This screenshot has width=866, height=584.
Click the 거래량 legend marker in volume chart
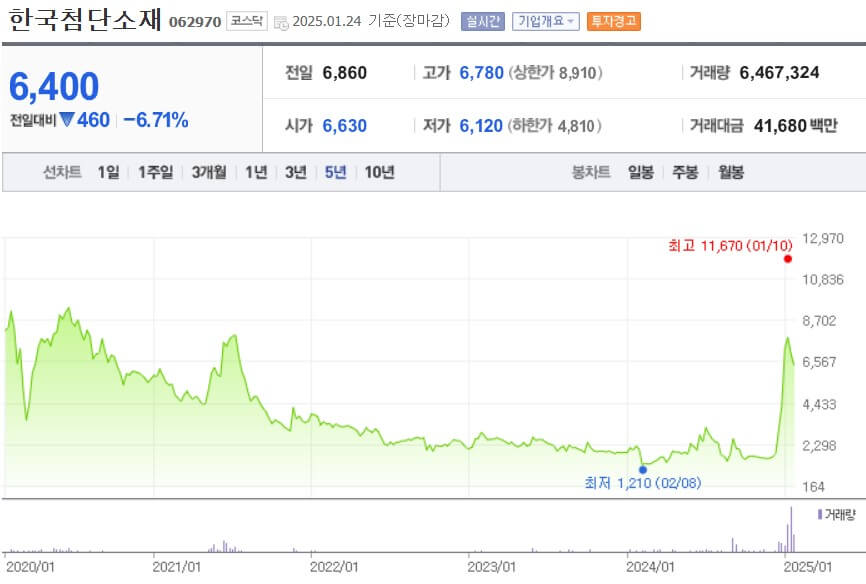click(820, 514)
